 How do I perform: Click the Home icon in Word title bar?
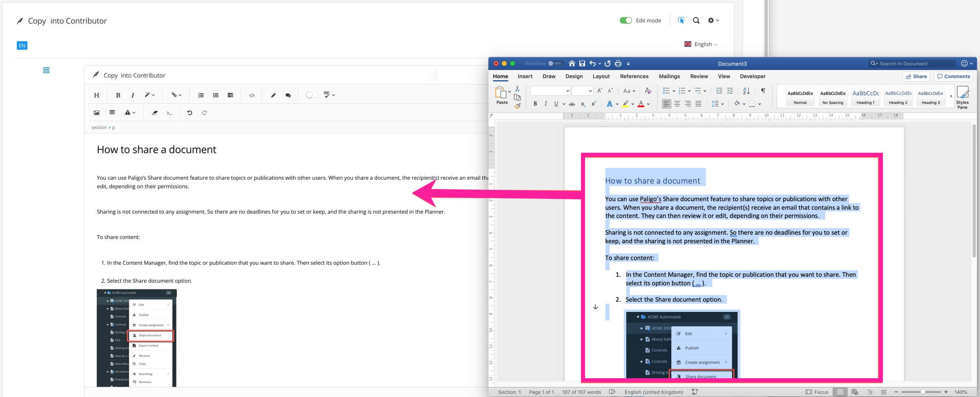tap(572, 63)
